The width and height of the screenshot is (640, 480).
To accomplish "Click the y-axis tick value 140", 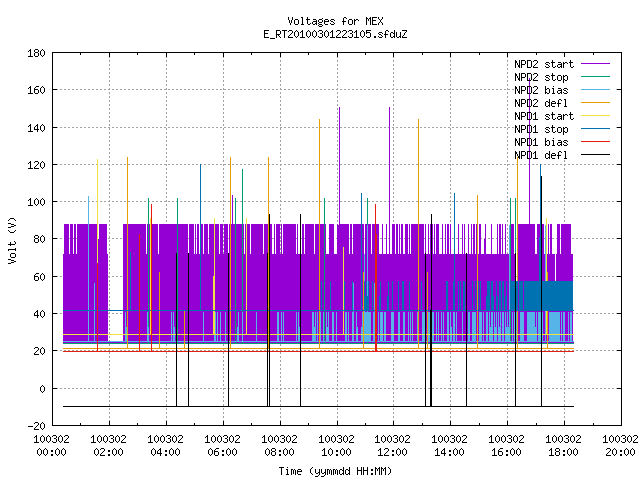I will click(x=36, y=128).
